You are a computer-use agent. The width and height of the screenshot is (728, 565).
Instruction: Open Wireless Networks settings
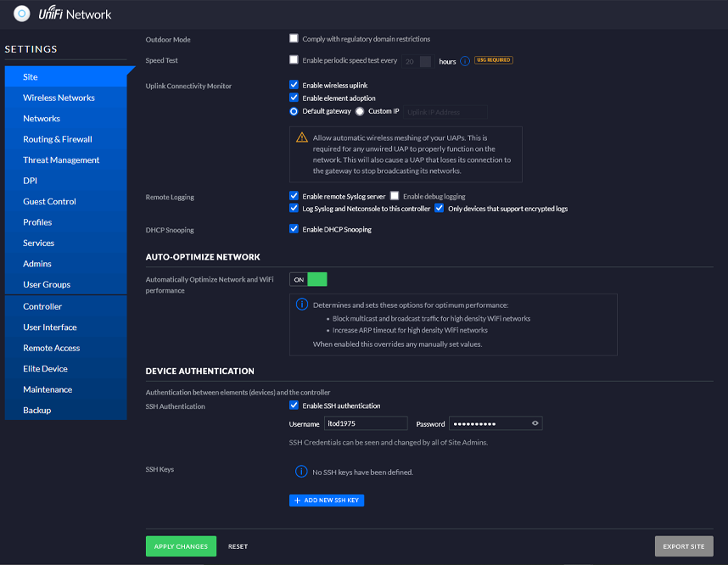tap(59, 98)
